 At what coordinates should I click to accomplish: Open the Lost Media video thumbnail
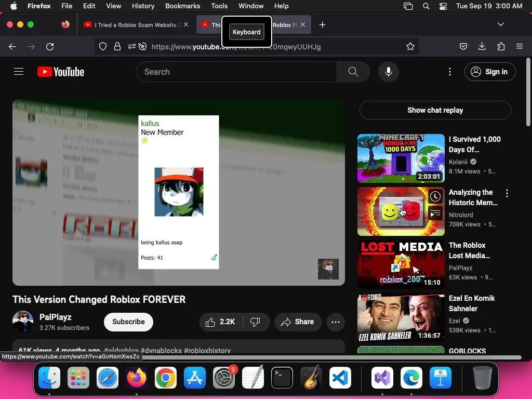pyautogui.click(x=401, y=264)
